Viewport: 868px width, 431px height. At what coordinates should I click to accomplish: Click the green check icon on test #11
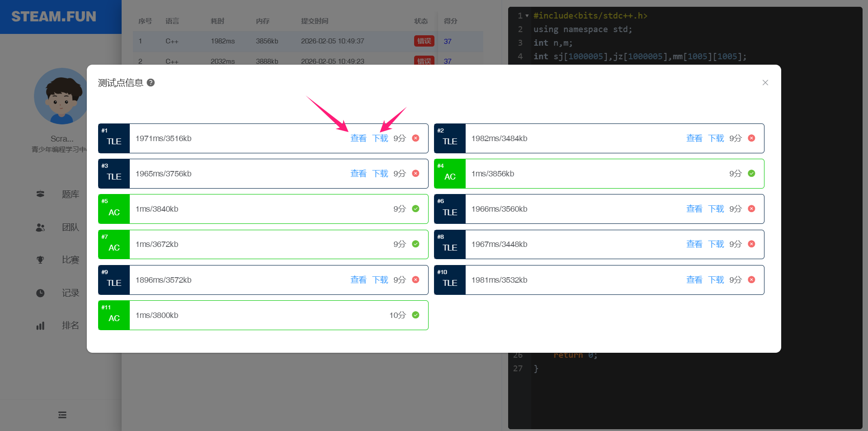click(x=416, y=315)
